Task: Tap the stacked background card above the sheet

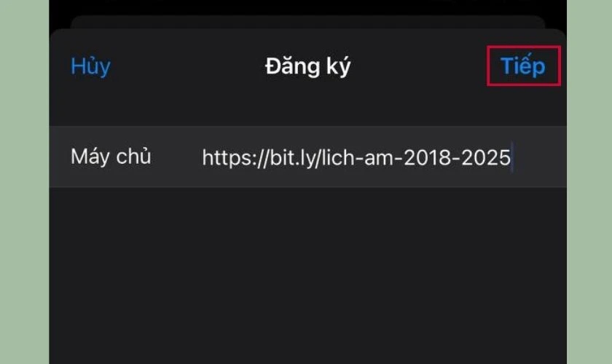Action: point(307,22)
